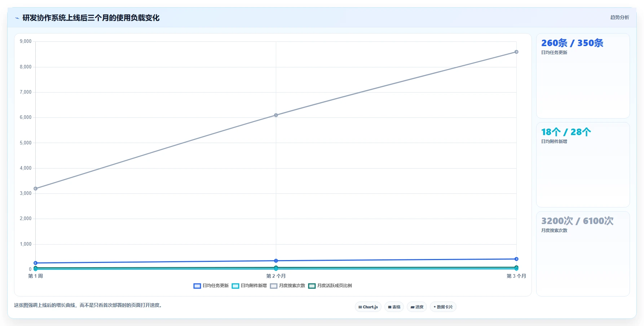Image resolution: width=644 pixels, height=326 pixels.
Task: Click the 日均任务更新 data point at 第 2 个月
Action: pos(276,261)
